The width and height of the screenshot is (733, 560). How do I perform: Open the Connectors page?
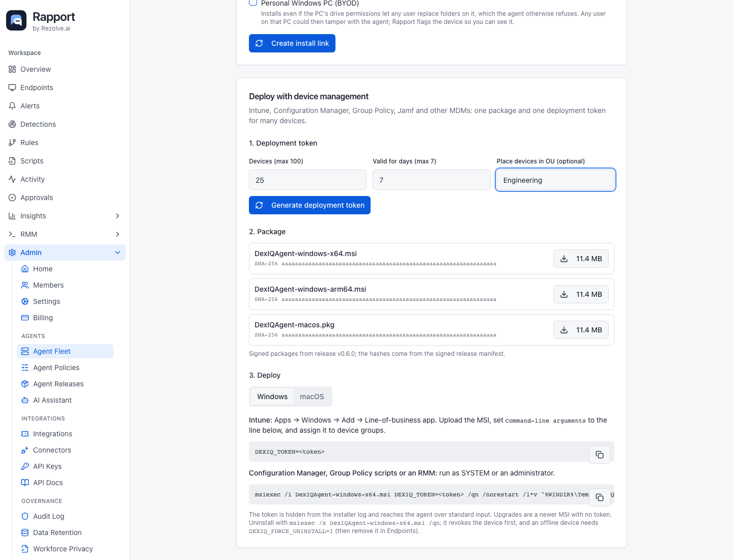65,450
